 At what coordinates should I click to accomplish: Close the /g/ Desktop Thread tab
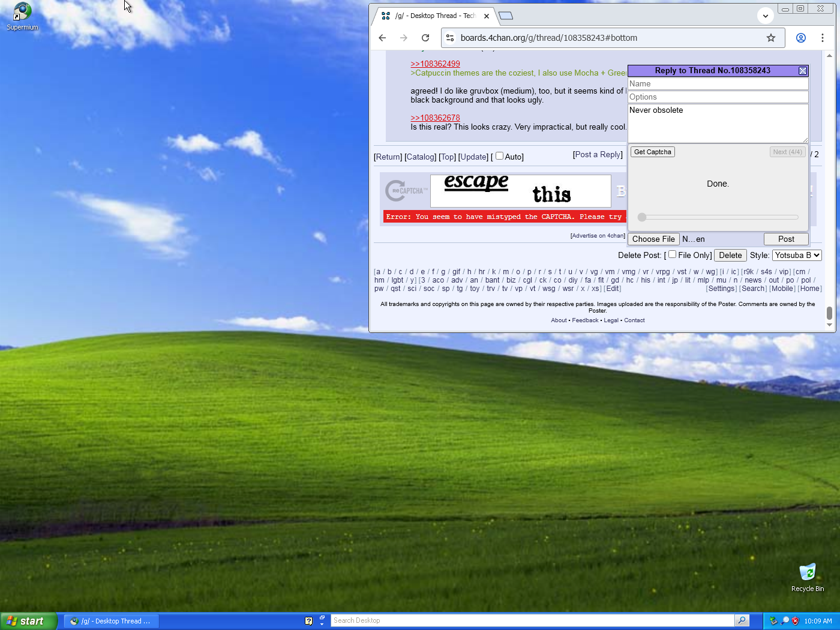(487, 16)
